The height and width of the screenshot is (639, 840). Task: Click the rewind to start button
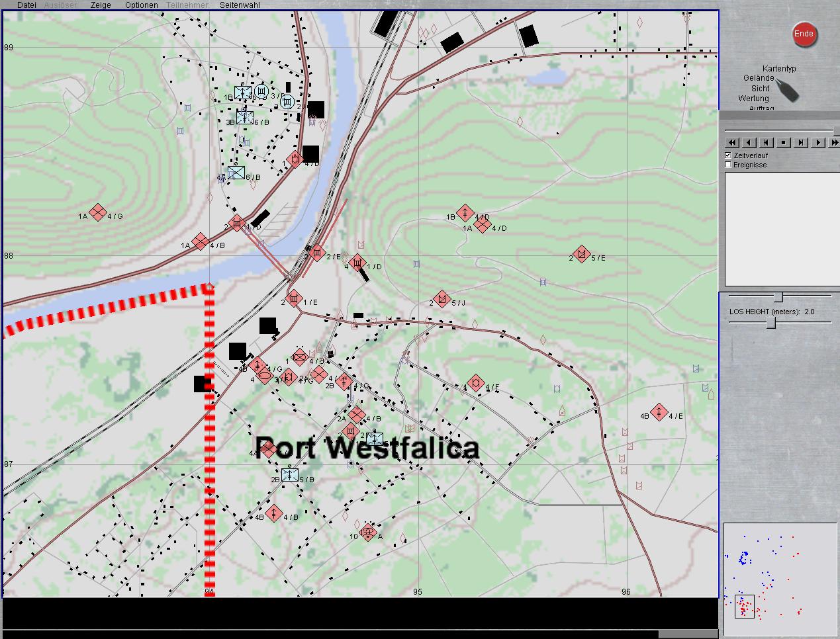point(731,142)
